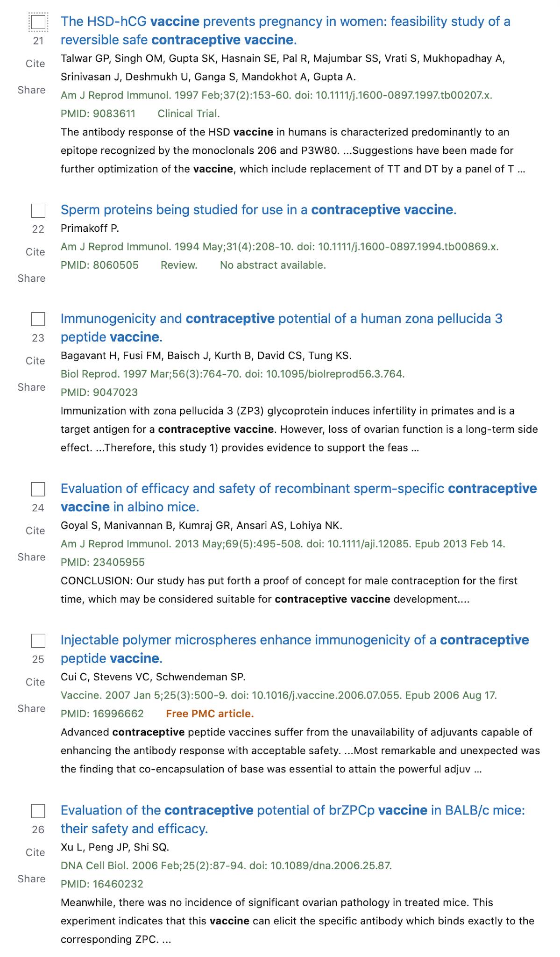Open the recombinant sperm-specific vaccine albino mice article

(x=299, y=498)
